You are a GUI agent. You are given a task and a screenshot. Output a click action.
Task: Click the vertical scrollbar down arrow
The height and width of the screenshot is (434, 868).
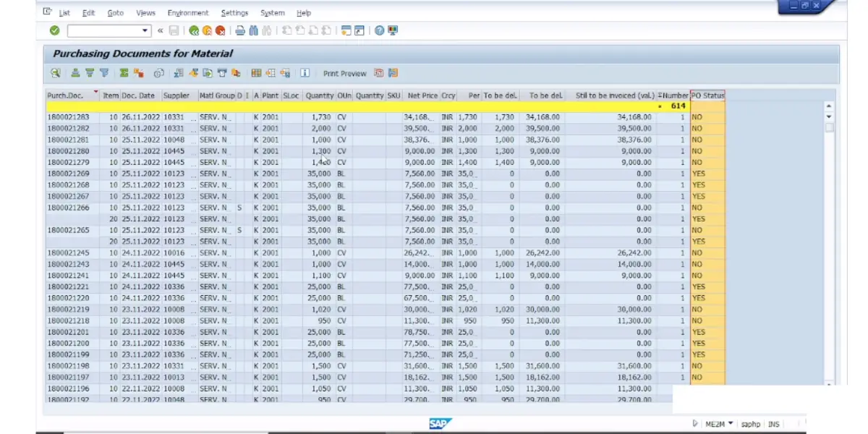coord(829,116)
